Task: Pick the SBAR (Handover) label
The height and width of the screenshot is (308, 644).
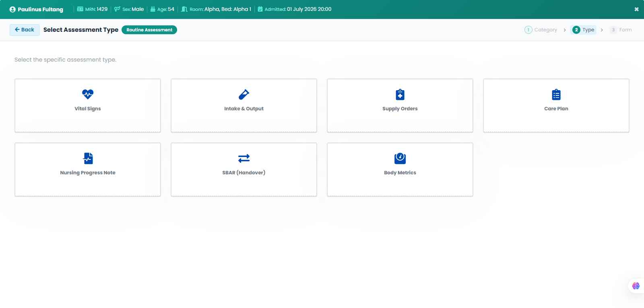Action: pyautogui.click(x=244, y=173)
